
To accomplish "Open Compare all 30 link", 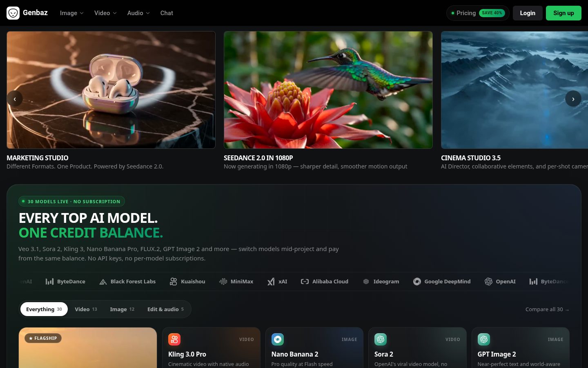I will (547, 309).
